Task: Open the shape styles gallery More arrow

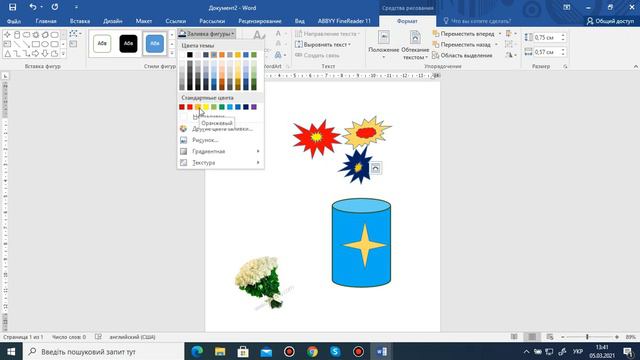Action: click(171, 53)
